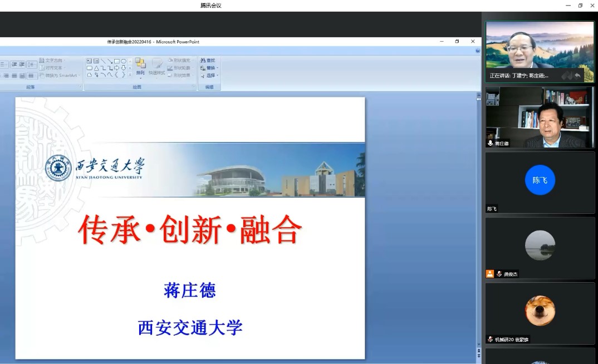The height and width of the screenshot is (364, 598).
Task: Click the PowerPoint help question mark icon
Action: point(477,51)
